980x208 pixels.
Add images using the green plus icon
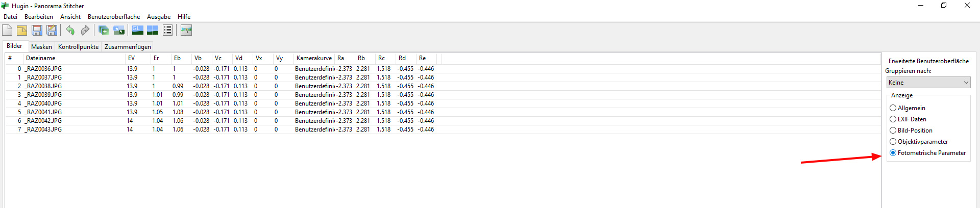pyautogui.click(x=104, y=31)
